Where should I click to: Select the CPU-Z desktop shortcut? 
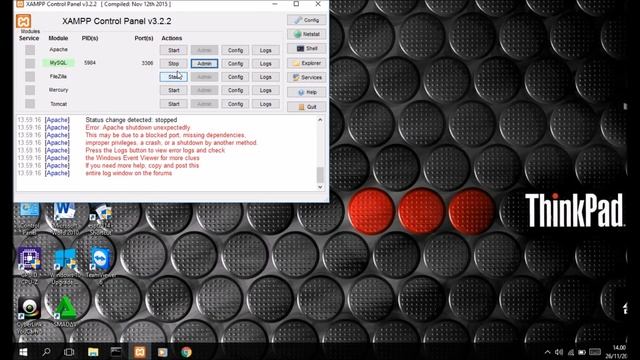29,265
